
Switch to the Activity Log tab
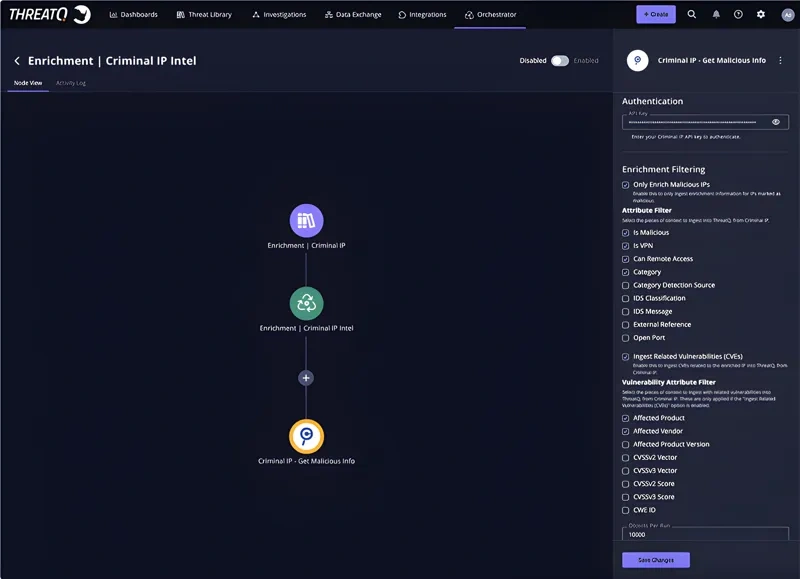pyautogui.click(x=71, y=83)
